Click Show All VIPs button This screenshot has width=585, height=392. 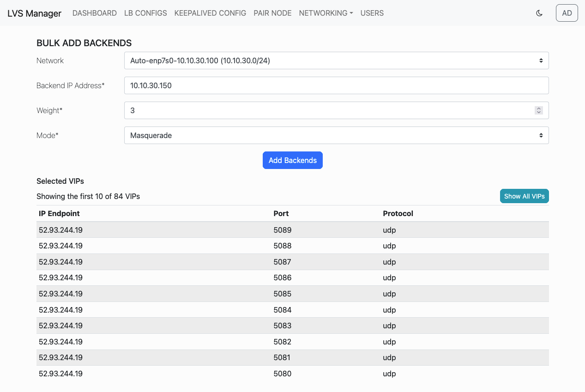coord(525,196)
